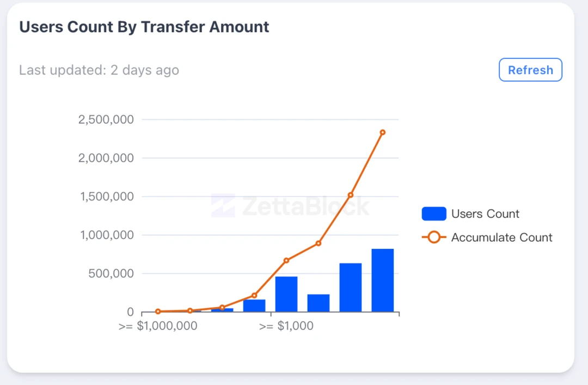Click the "Users Count By Transfer Amount" title
The image size is (588, 385).
pos(144,27)
